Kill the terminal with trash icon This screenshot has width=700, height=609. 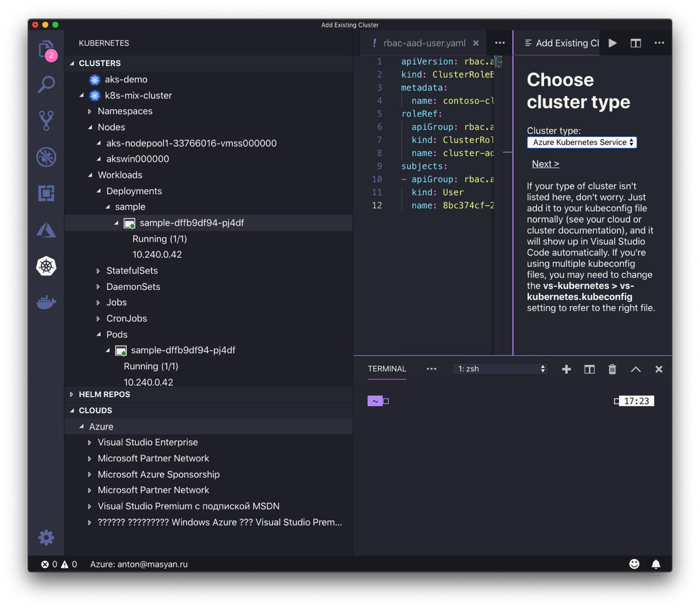tap(612, 369)
